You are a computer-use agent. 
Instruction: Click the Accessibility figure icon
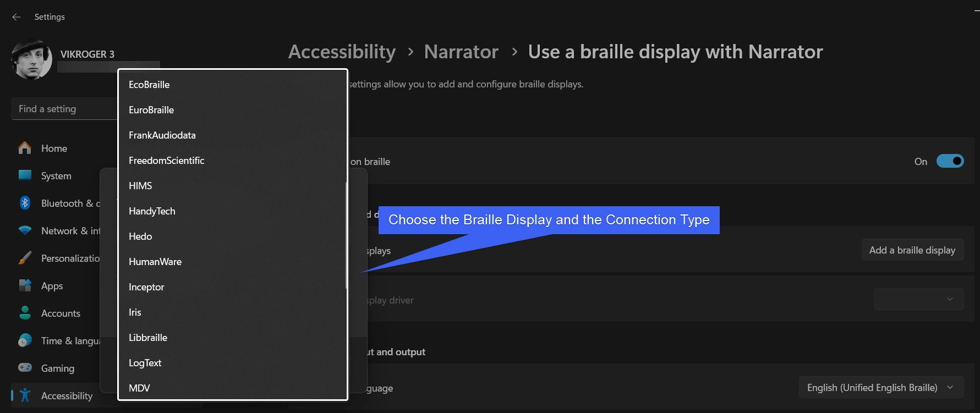(25, 395)
